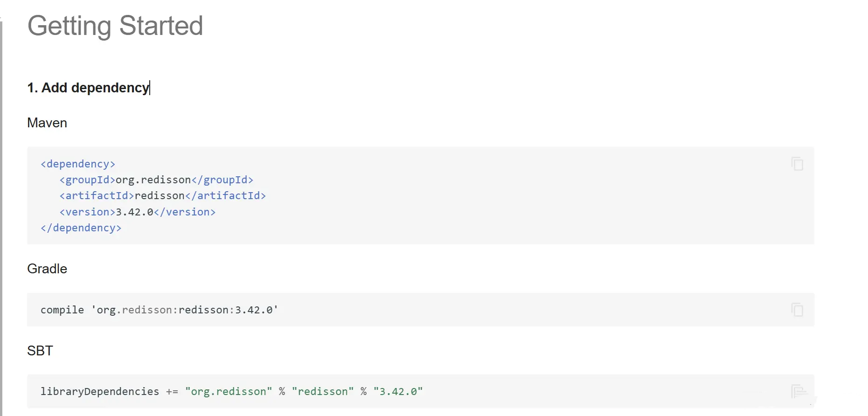Click the opening <dependency> tag line
The height and width of the screenshot is (416, 868).
78,164
